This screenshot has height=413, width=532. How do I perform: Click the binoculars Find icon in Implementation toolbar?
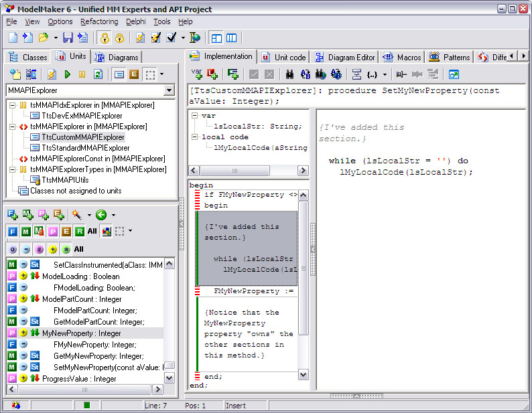[290, 74]
